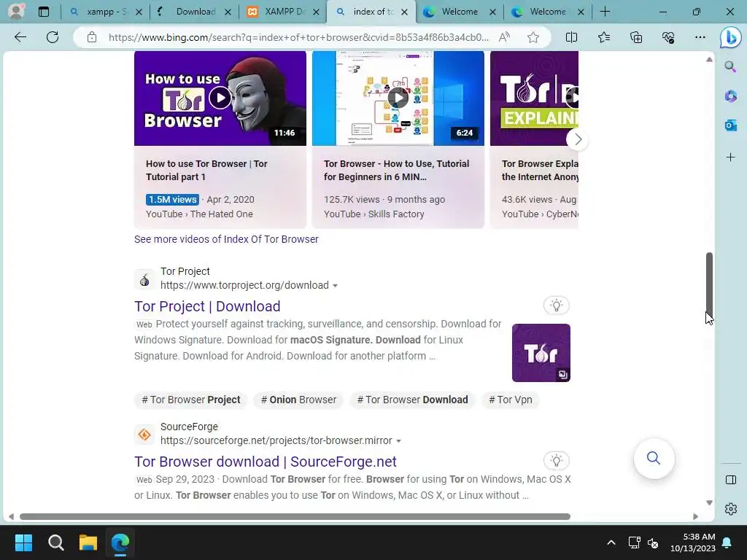Open Browser essentials heart icon
Image resolution: width=747 pixels, height=560 pixels.
668,37
